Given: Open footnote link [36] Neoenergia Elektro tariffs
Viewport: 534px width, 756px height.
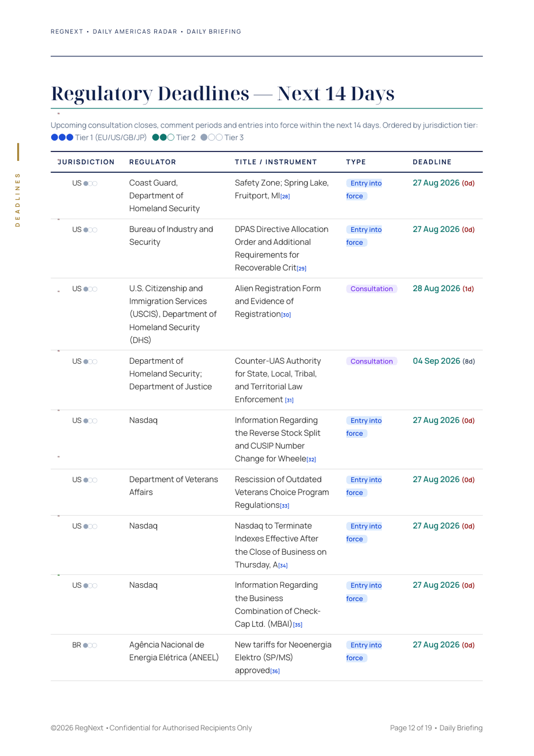Looking at the screenshot, I should coord(275,671).
